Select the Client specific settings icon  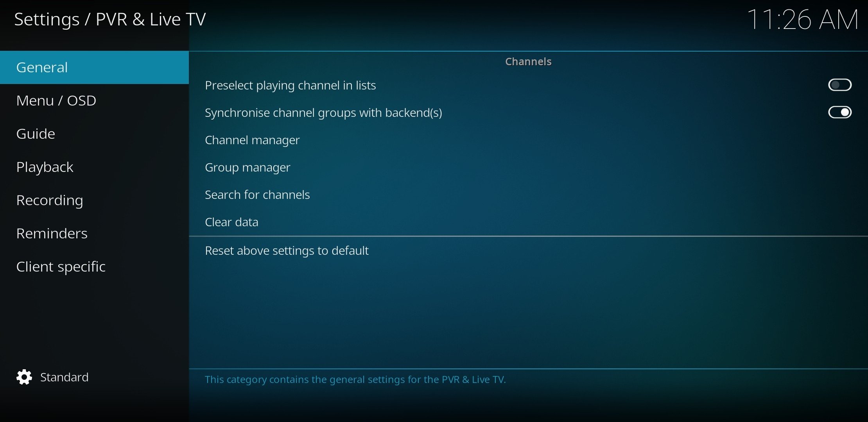tap(60, 266)
